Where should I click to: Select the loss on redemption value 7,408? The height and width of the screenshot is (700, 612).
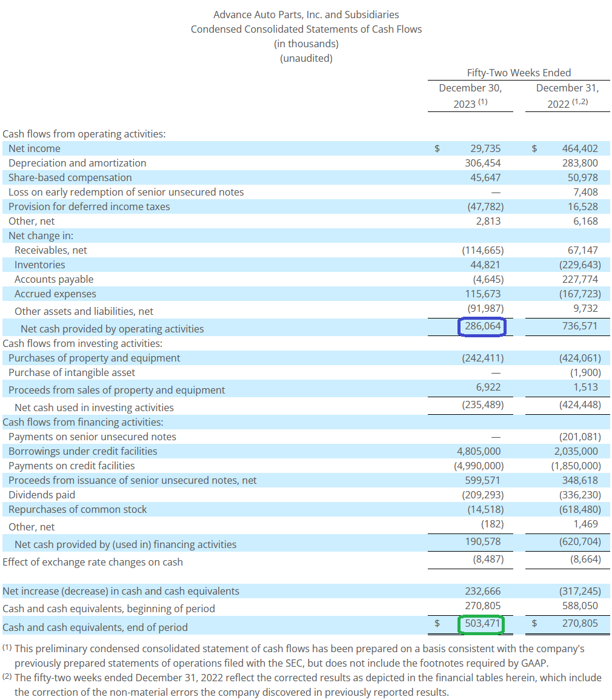pyautogui.click(x=585, y=193)
